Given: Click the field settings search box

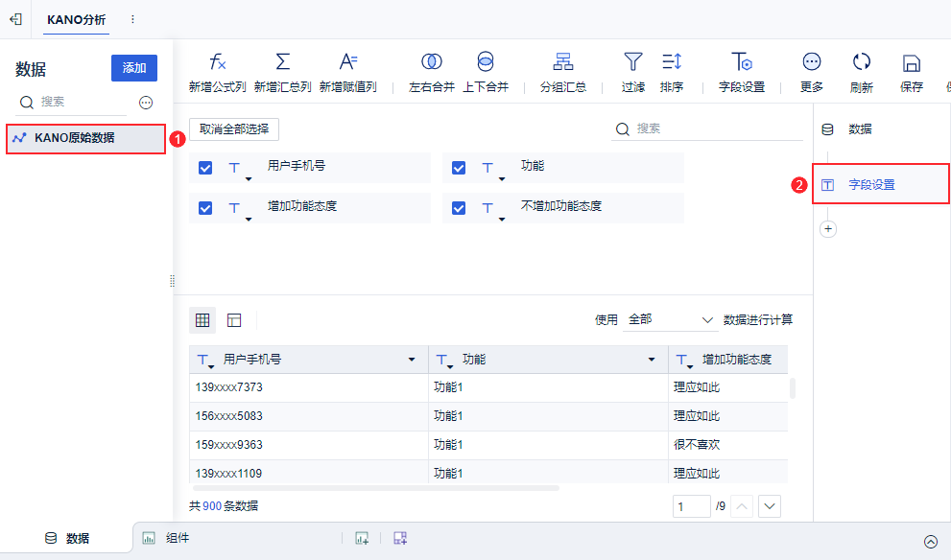Looking at the screenshot, I should (707, 129).
